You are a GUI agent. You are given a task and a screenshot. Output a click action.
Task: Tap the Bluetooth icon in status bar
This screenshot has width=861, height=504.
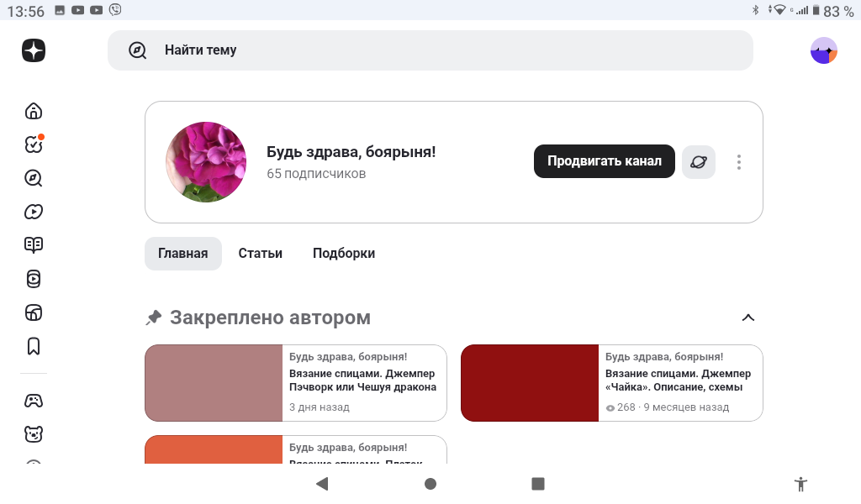point(755,10)
